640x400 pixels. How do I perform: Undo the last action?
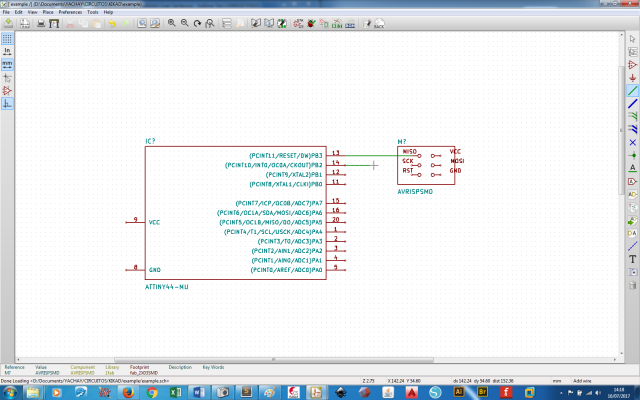click(112, 23)
